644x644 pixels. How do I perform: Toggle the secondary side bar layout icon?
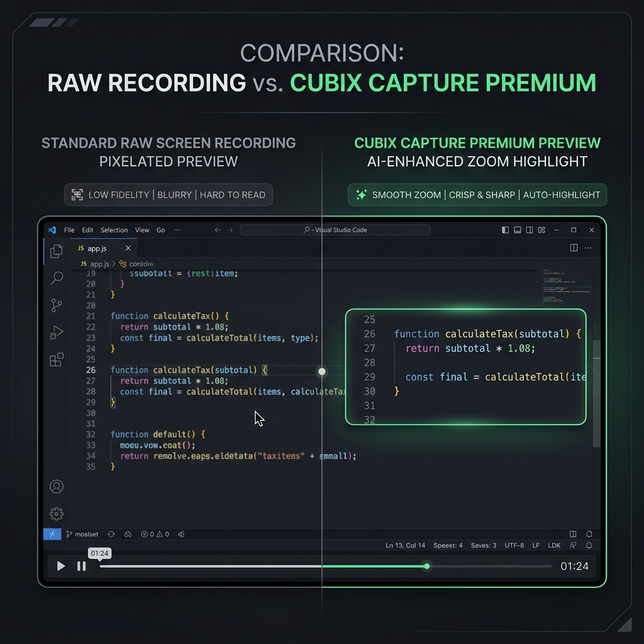click(530, 230)
